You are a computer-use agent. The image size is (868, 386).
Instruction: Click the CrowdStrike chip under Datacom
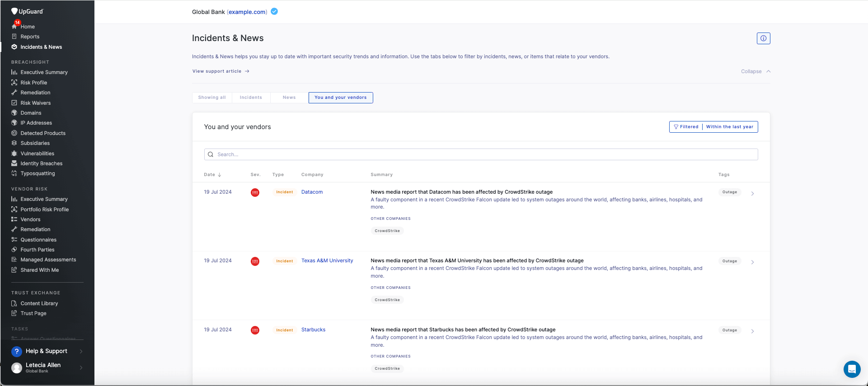pyautogui.click(x=387, y=231)
